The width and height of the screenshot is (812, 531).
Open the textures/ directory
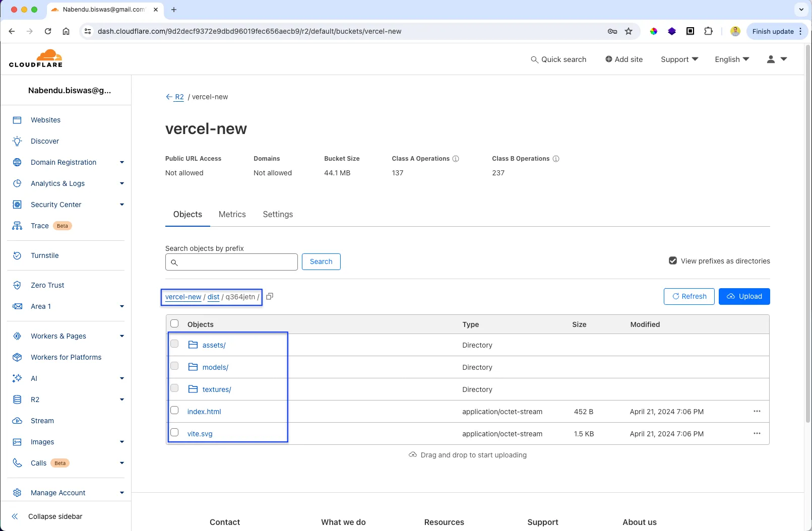217,389
